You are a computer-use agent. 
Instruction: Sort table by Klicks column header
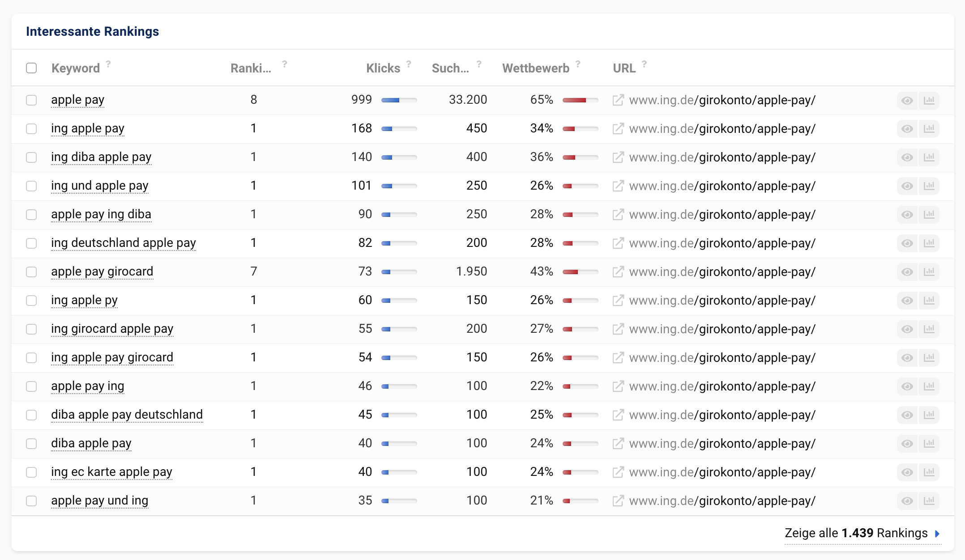(x=383, y=68)
